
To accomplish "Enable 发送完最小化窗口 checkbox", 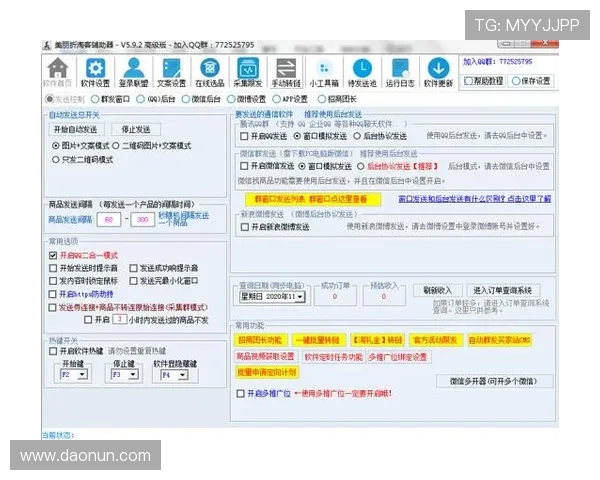I will pos(133,281).
